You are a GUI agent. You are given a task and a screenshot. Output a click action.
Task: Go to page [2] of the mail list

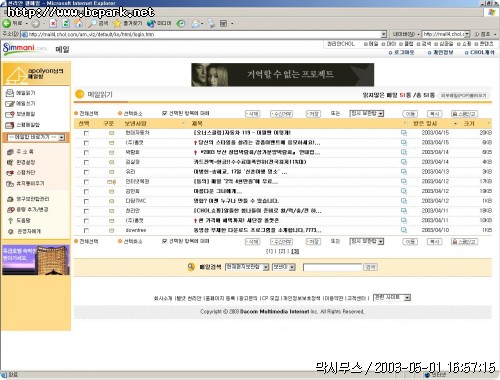click(282, 251)
